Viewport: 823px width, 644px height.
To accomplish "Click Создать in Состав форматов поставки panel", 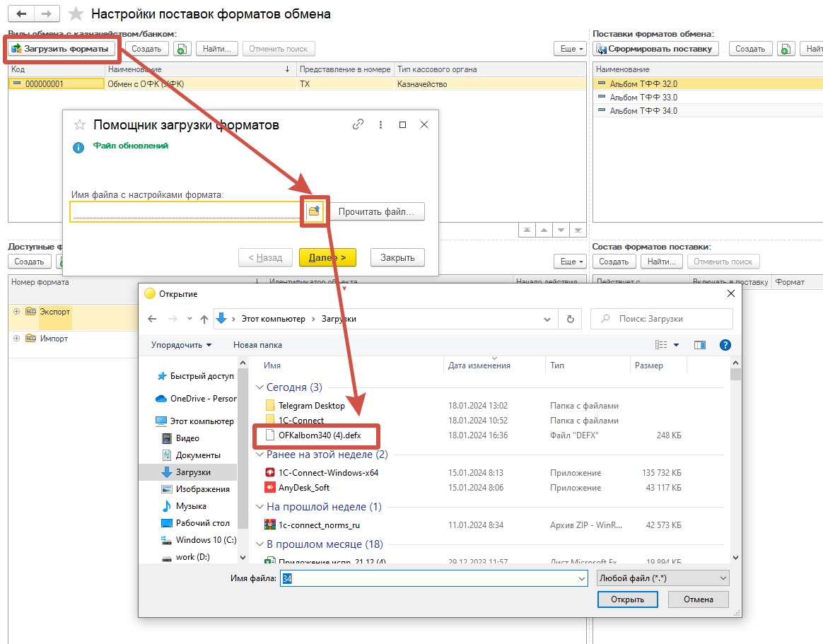I will (614, 262).
